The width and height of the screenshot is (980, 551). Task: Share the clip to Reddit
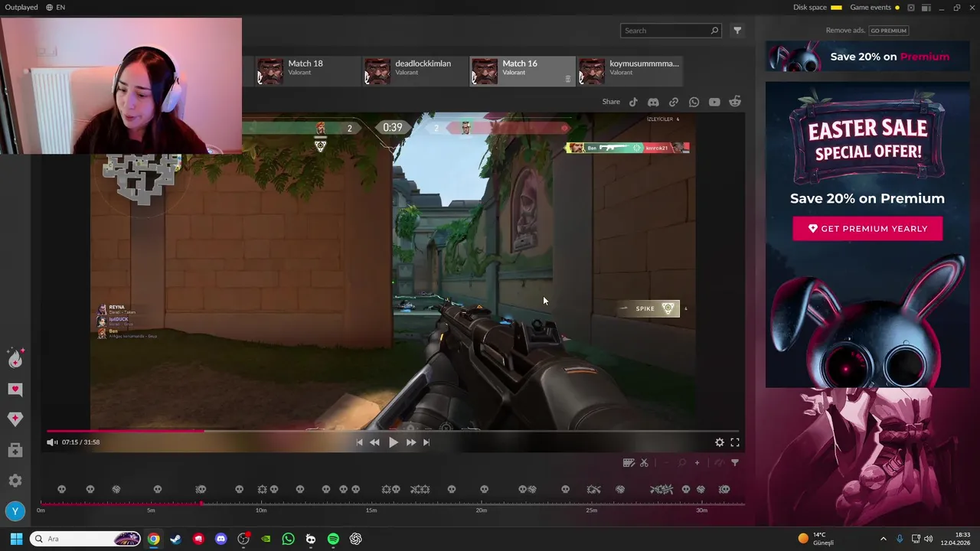pyautogui.click(x=735, y=102)
